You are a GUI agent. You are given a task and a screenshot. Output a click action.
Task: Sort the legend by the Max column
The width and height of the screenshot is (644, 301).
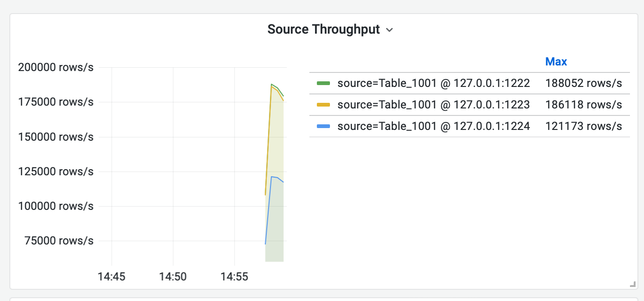pyautogui.click(x=556, y=61)
